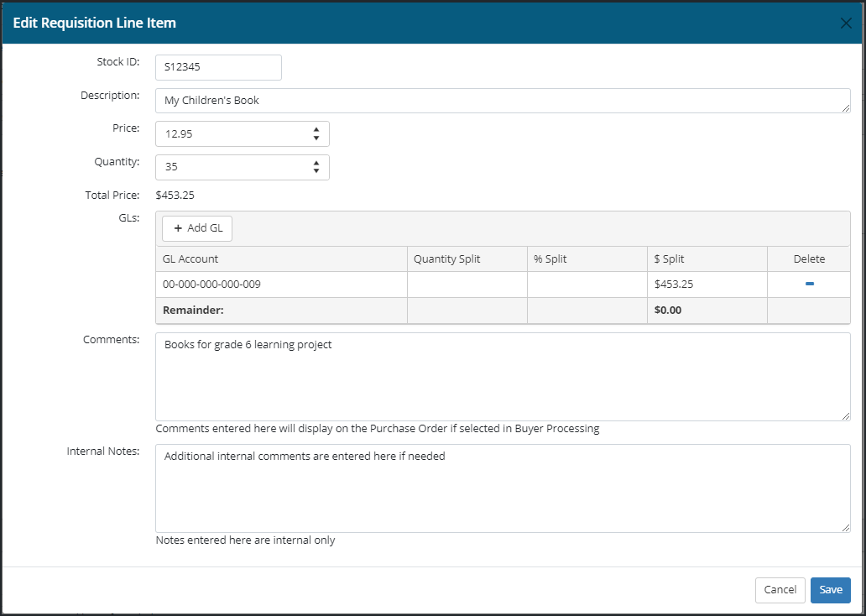Close the Edit Requisition Line Item dialog
Screen dimensions: 866x616
(x=846, y=23)
